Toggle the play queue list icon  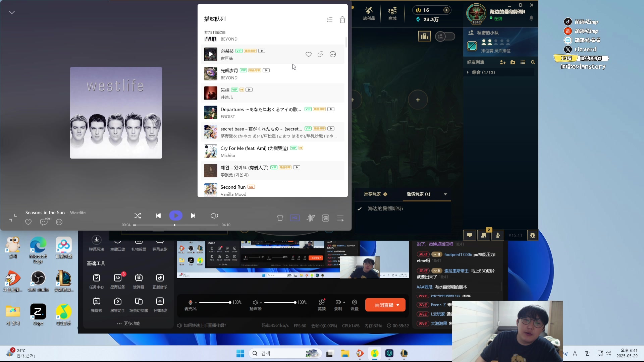click(x=340, y=218)
